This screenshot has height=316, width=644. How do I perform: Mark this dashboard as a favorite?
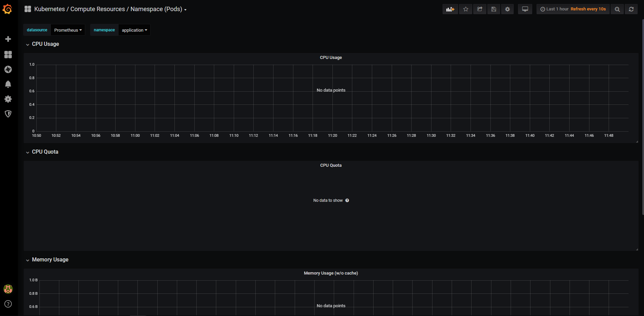(465, 9)
